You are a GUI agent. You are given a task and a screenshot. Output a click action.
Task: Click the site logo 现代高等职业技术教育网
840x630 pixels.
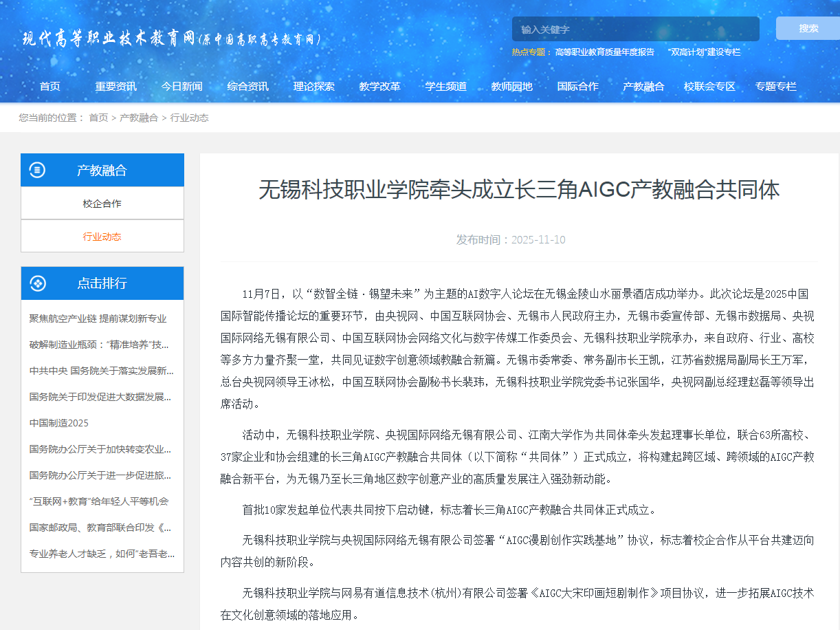172,39
